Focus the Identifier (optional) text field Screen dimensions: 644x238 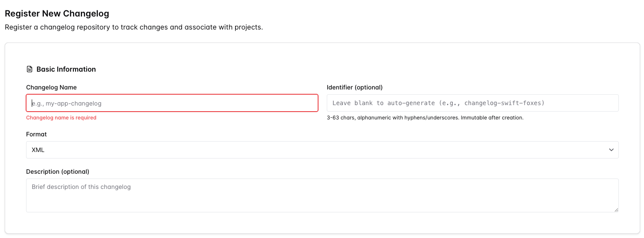(x=473, y=103)
